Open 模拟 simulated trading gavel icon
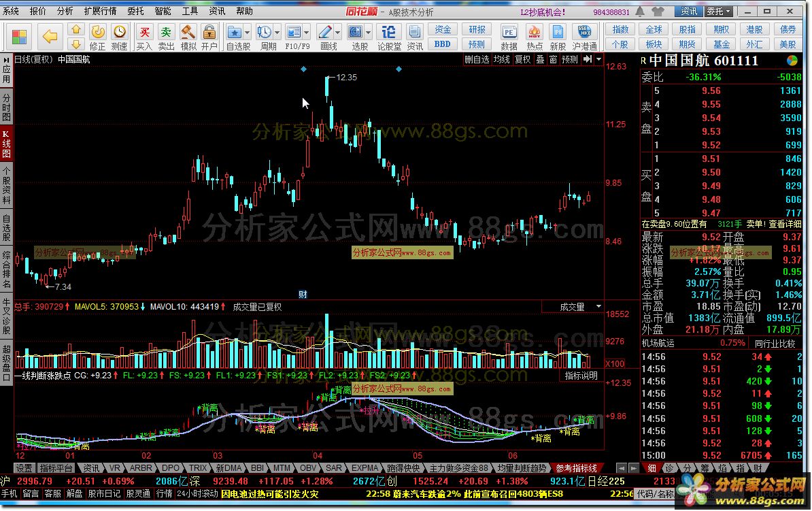 tap(188, 37)
